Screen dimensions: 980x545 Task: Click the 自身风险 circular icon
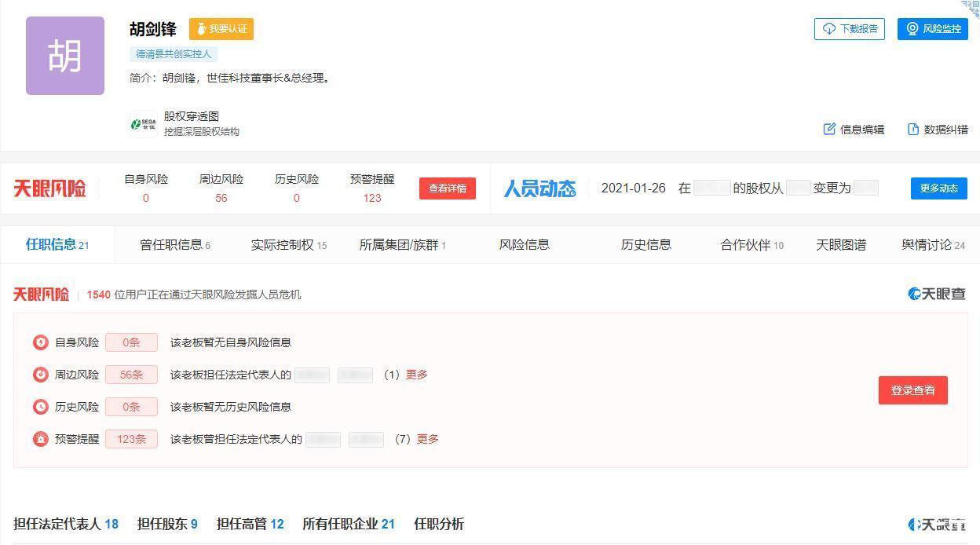41,342
